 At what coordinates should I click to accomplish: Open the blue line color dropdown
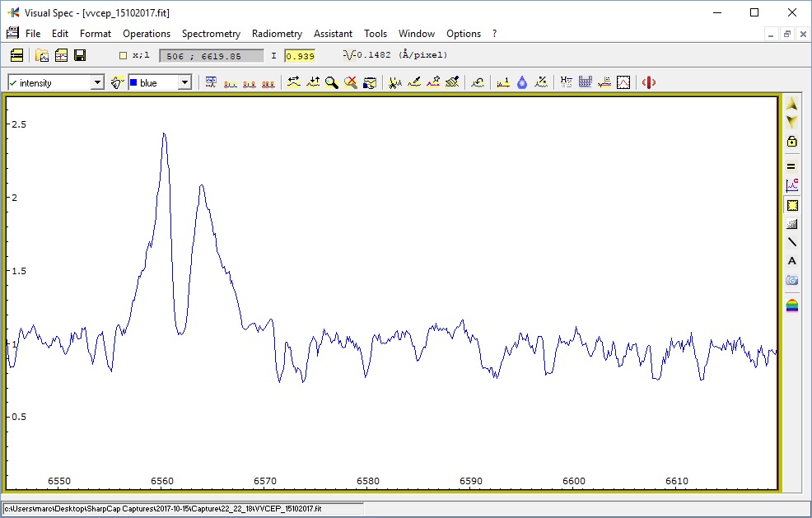184,82
